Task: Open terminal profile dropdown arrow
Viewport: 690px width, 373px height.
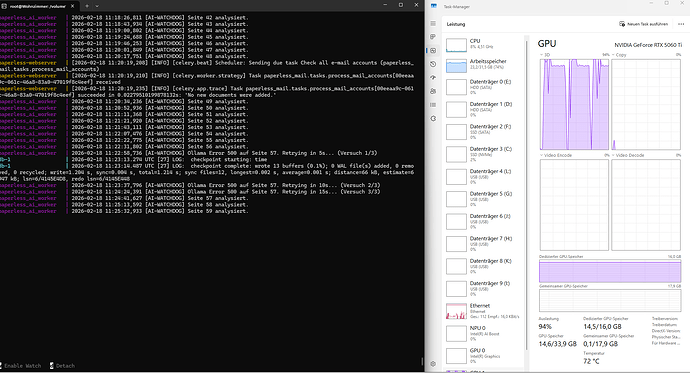Action: click(97, 6)
